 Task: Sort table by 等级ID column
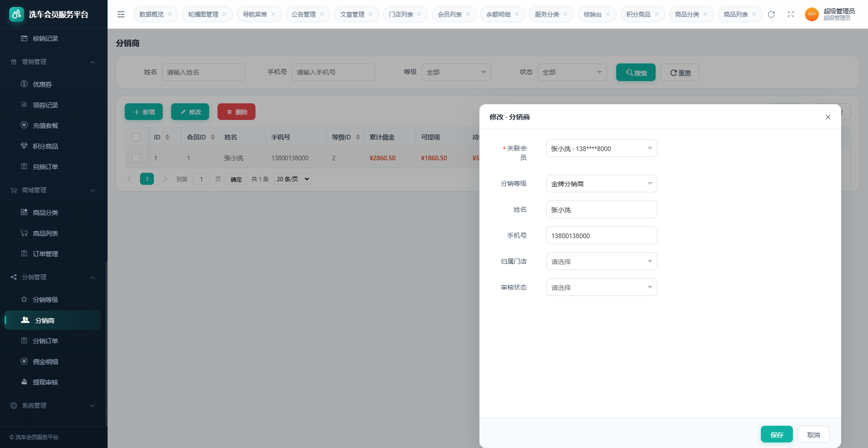tap(358, 137)
